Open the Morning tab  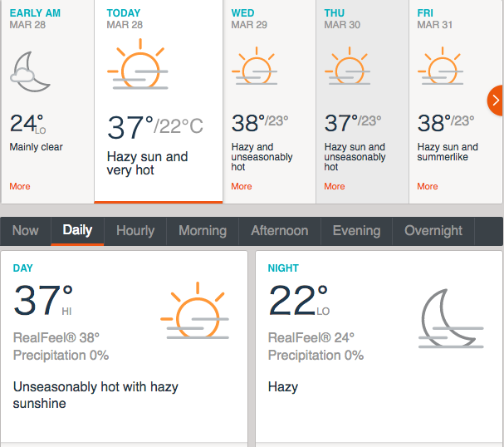203,231
